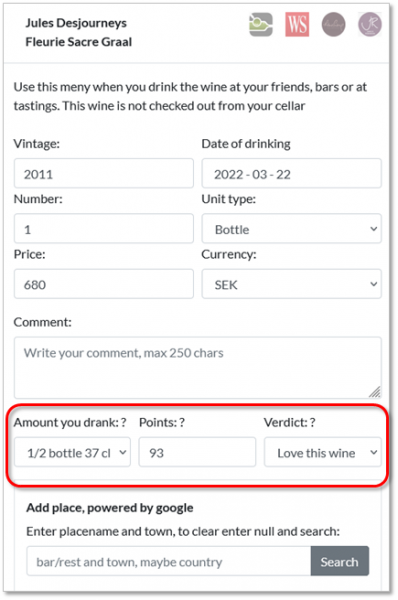
Task: Click the Price field showing 680
Action: [104, 284]
